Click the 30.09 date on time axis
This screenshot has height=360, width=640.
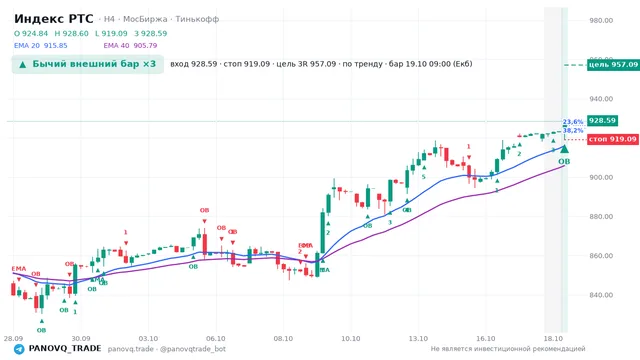click(x=81, y=339)
